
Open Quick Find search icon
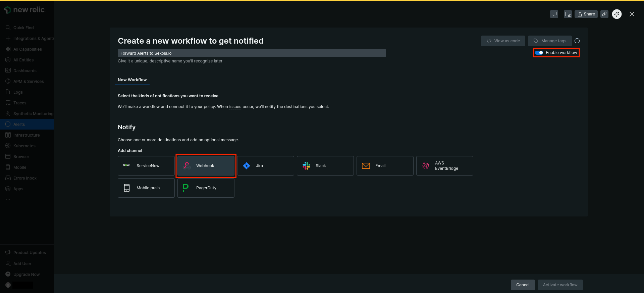tap(8, 28)
